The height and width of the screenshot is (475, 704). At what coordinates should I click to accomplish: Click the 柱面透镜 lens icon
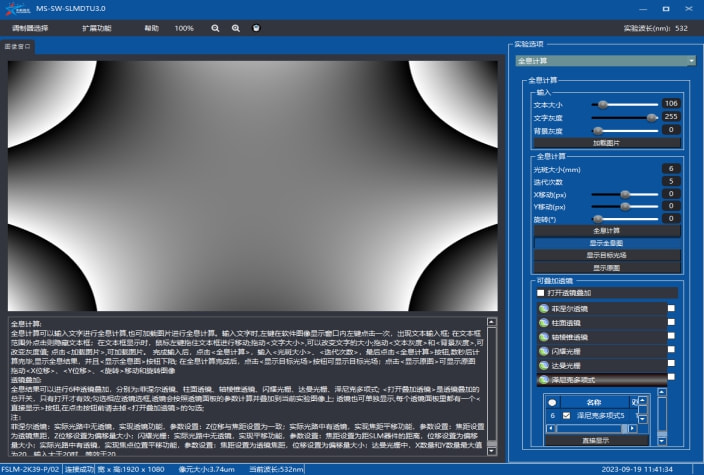(x=545, y=323)
